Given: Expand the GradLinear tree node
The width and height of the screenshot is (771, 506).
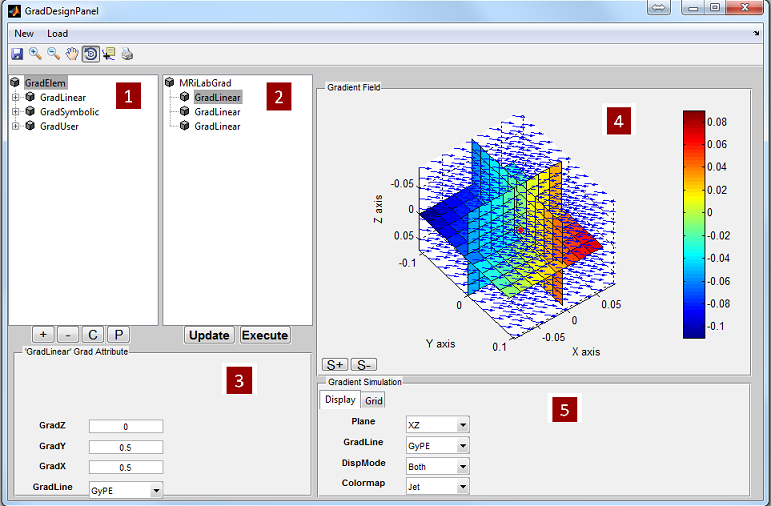Looking at the screenshot, I should tap(16, 97).
